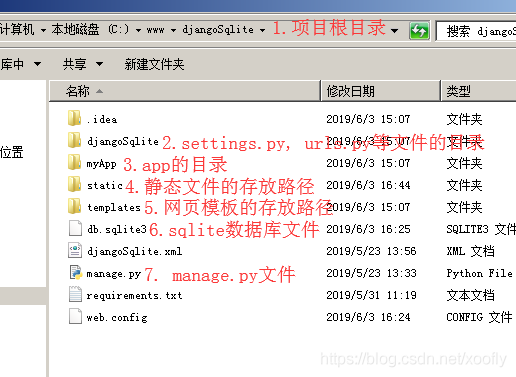Click type 文本文档 in requirements.txt row
Viewport: 516px width, 377px height.
pyautogui.click(x=470, y=295)
